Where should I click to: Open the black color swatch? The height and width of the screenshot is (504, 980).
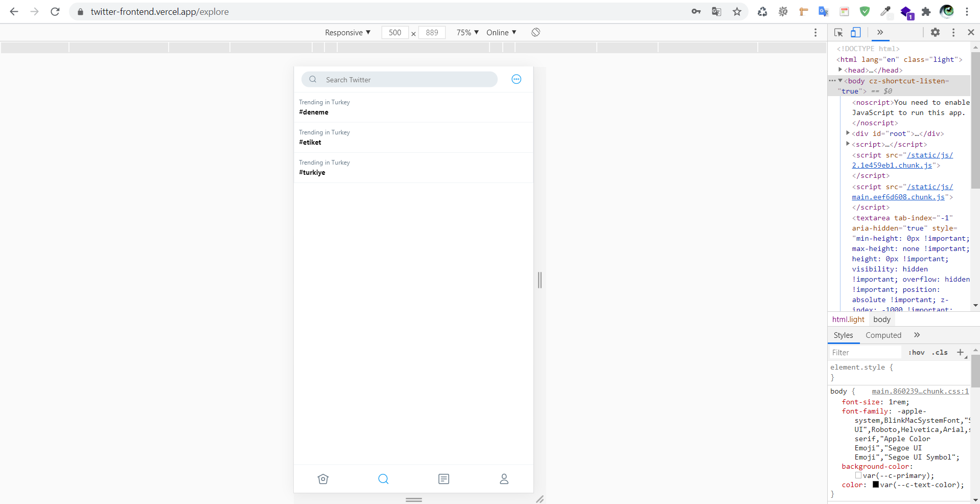tap(876, 485)
